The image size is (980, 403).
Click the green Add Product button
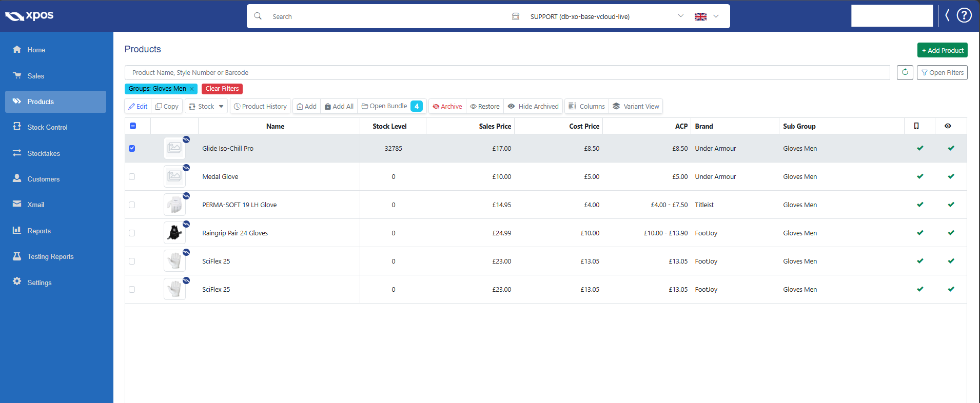[x=942, y=50]
